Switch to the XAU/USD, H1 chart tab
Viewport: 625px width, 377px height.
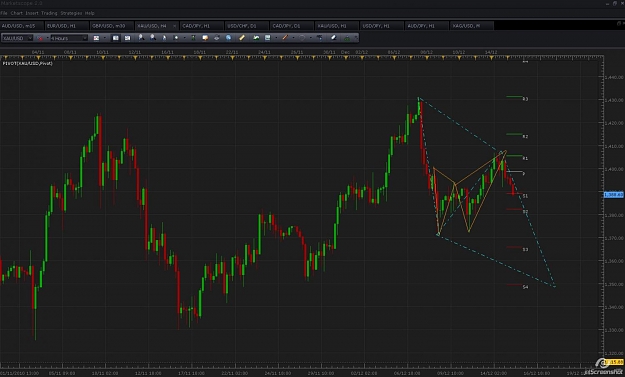pyautogui.click(x=337, y=26)
